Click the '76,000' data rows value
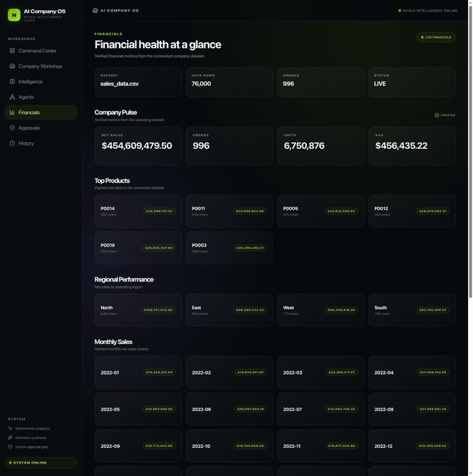The width and height of the screenshot is (473, 476). click(x=201, y=84)
